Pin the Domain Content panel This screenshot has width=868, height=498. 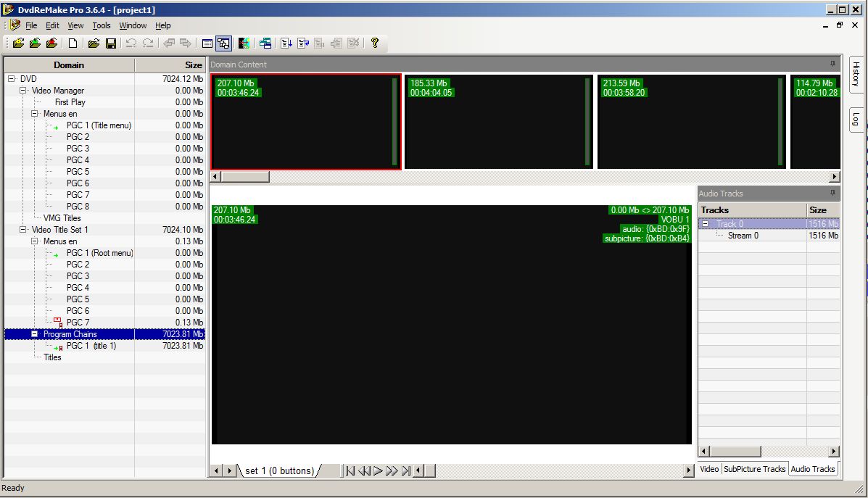click(833, 65)
